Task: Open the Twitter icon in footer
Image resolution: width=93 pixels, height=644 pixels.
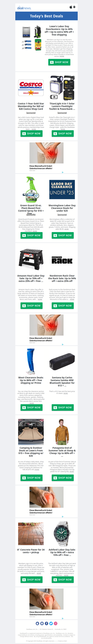Action: point(51,623)
